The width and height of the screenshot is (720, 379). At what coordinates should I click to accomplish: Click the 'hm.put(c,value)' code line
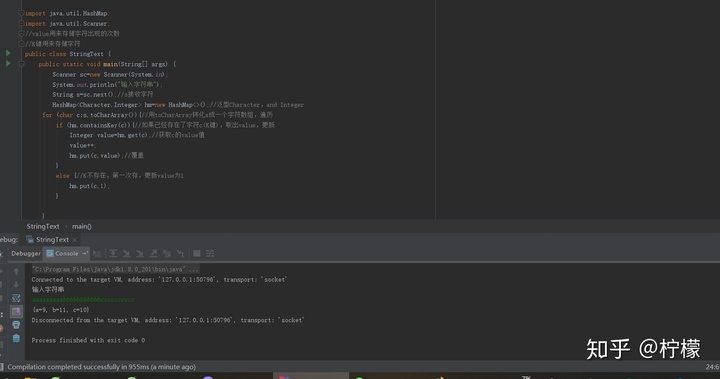click(107, 155)
